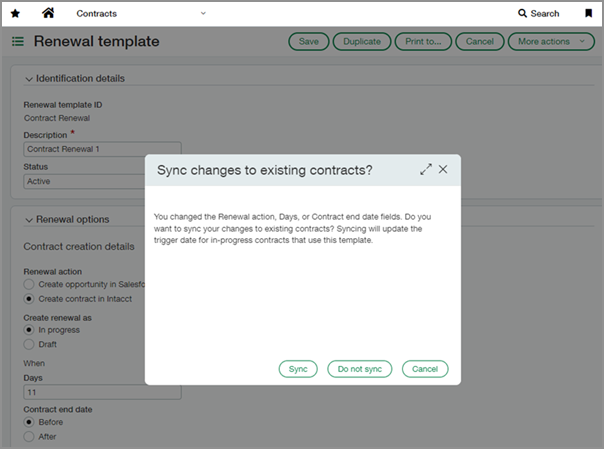
Task: Open the More actions dropdown
Action: point(544,42)
